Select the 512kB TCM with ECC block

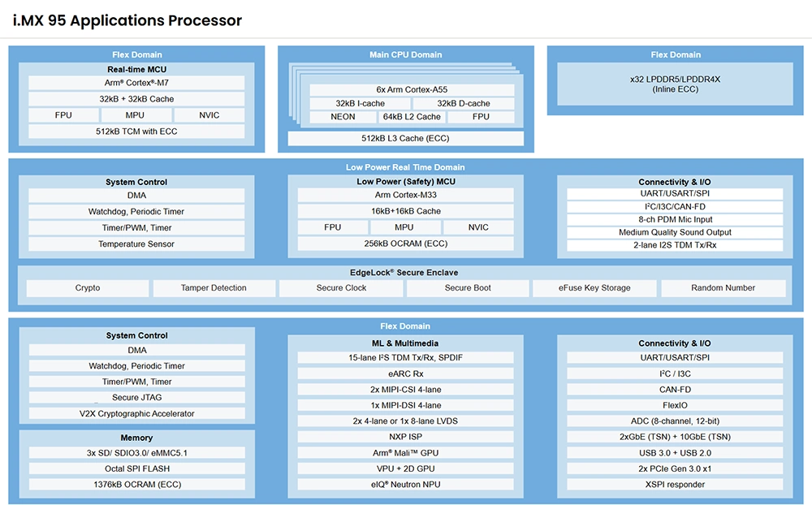pos(136,132)
